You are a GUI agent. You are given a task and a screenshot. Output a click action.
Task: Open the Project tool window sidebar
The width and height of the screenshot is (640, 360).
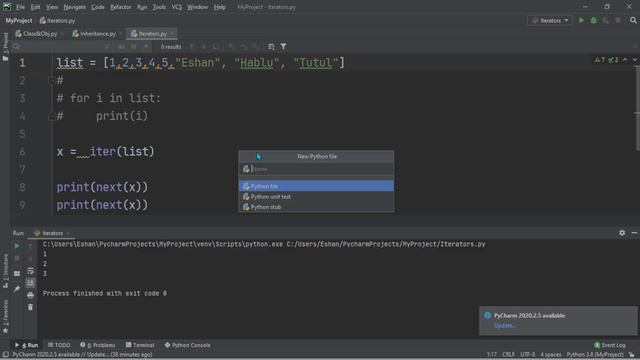5,47
